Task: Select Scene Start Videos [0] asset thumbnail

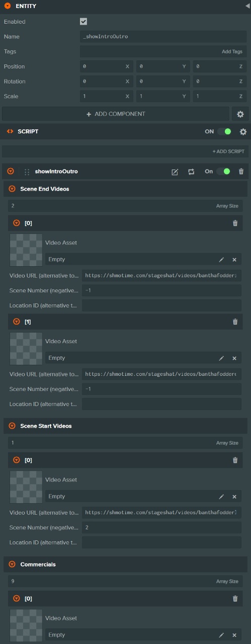Action: (x=26, y=487)
